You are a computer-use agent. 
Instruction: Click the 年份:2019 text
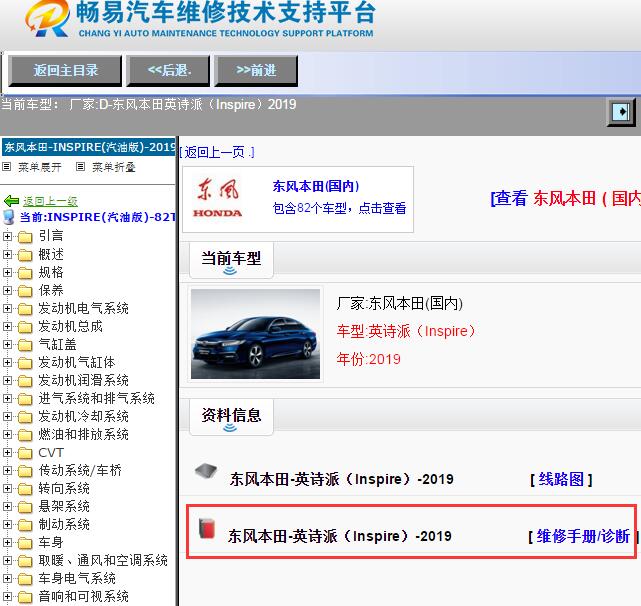tap(368, 359)
